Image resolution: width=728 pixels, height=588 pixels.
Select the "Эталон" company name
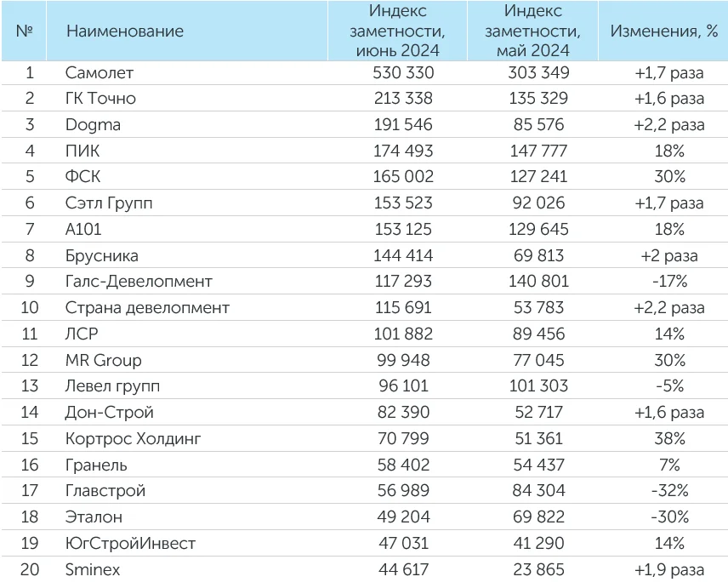point(94,517)
